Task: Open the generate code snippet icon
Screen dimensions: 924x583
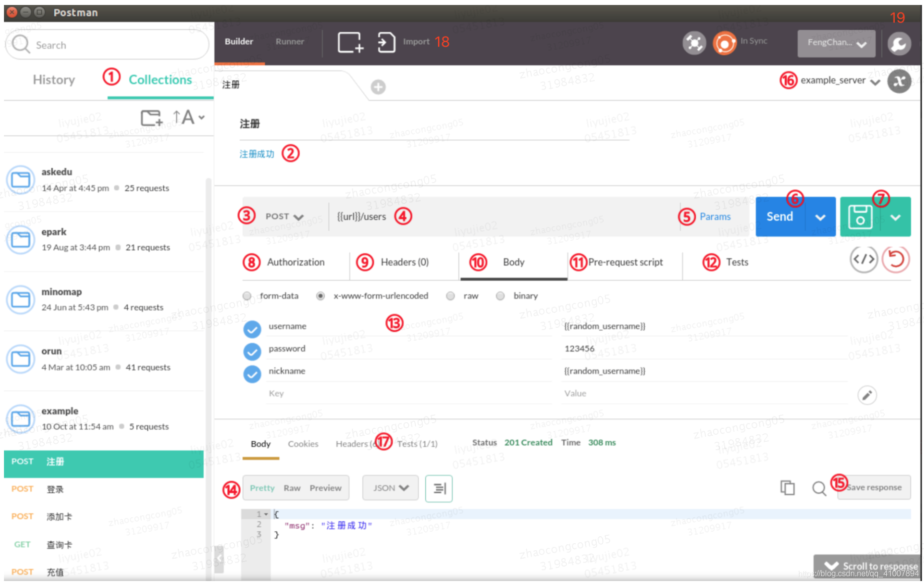Action: (x=864, y=259)
